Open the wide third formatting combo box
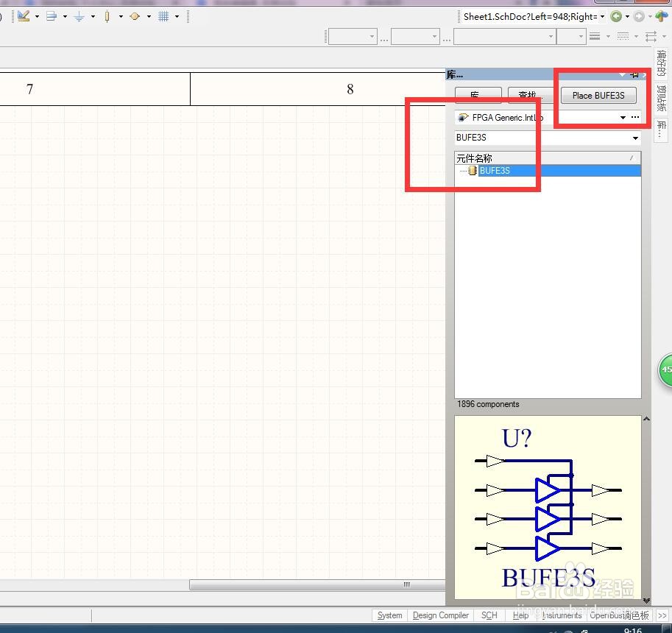672x633 pixels. tap(505, 36)
